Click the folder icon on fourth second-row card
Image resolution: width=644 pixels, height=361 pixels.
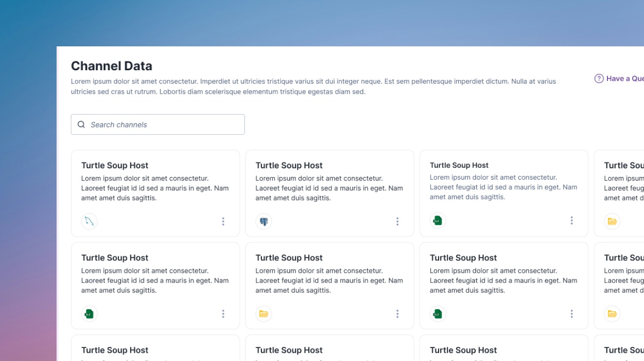(x=612, y=314)
